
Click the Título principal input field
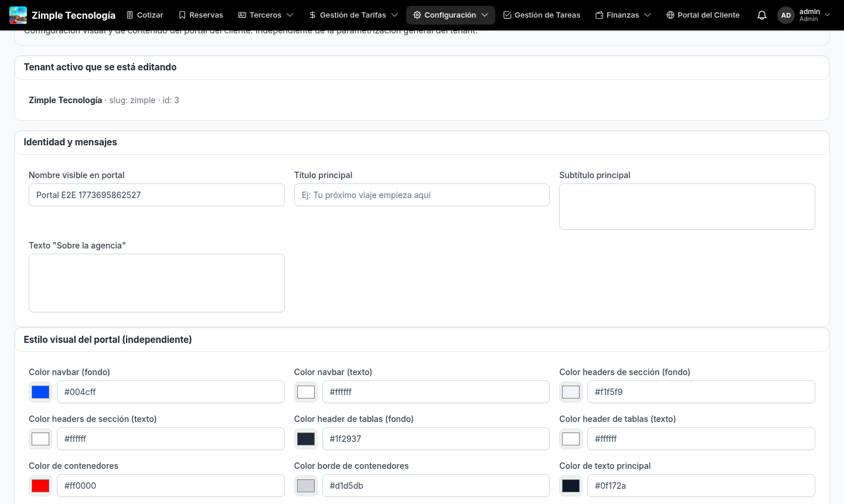[x=421, y=195]
